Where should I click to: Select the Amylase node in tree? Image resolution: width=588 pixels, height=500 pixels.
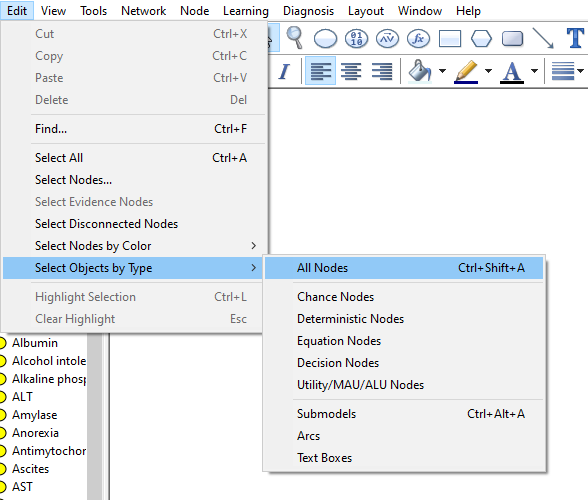coord(34,415)
